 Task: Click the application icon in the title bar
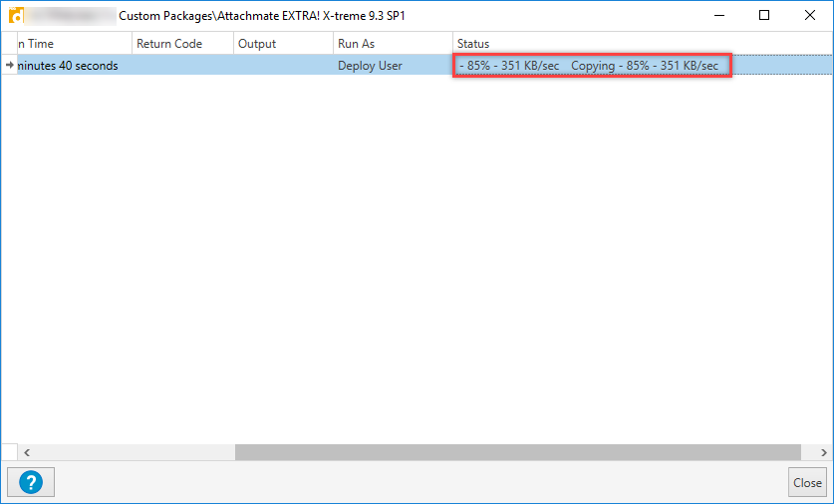(x=16, y=16)
